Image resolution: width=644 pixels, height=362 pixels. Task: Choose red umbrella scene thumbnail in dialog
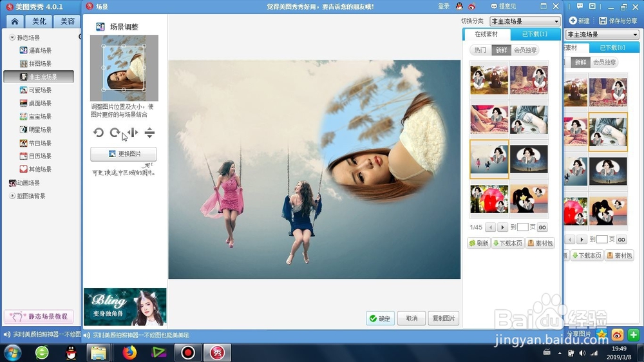(x=489, y=199)
